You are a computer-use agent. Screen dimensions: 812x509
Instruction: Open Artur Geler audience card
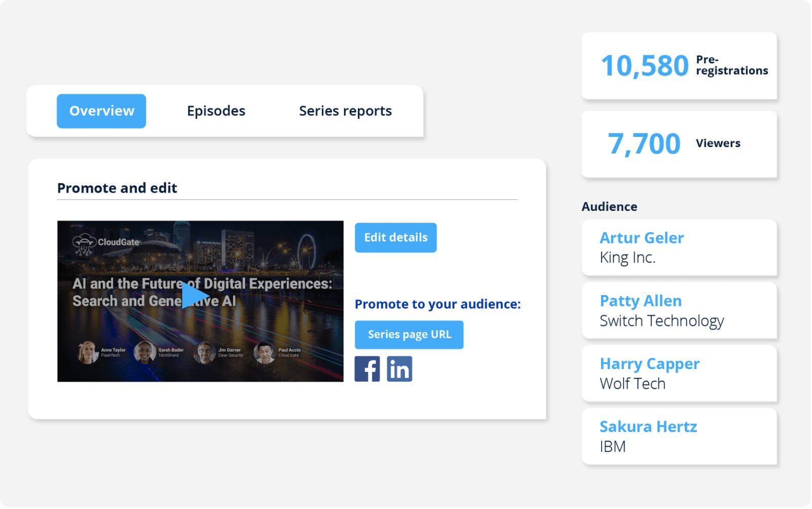[680, 248]
